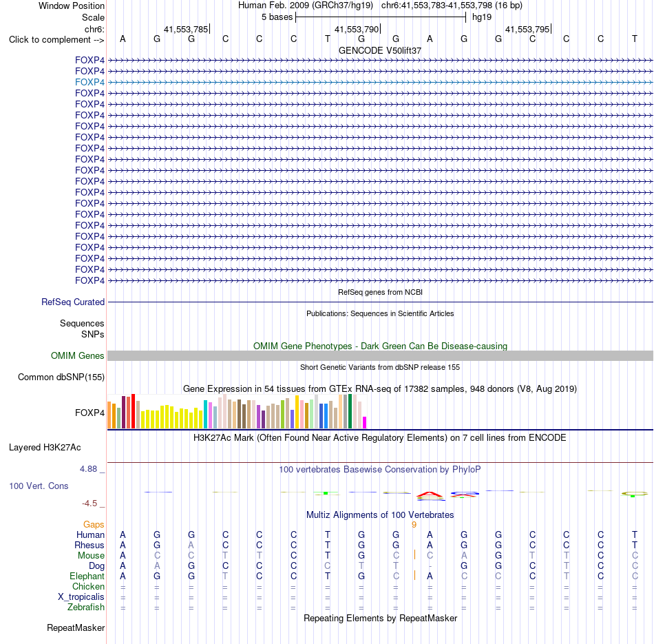Viewport: 654px width, 644px height.
Task: Open 'Repeating Elements by RepeatMasker' title
Action: coord(380,619)
